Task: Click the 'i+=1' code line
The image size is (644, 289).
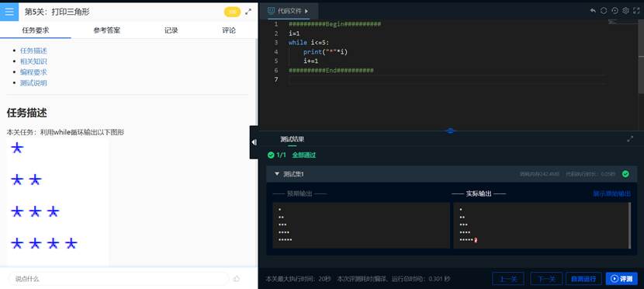Action: pos(311,61)
